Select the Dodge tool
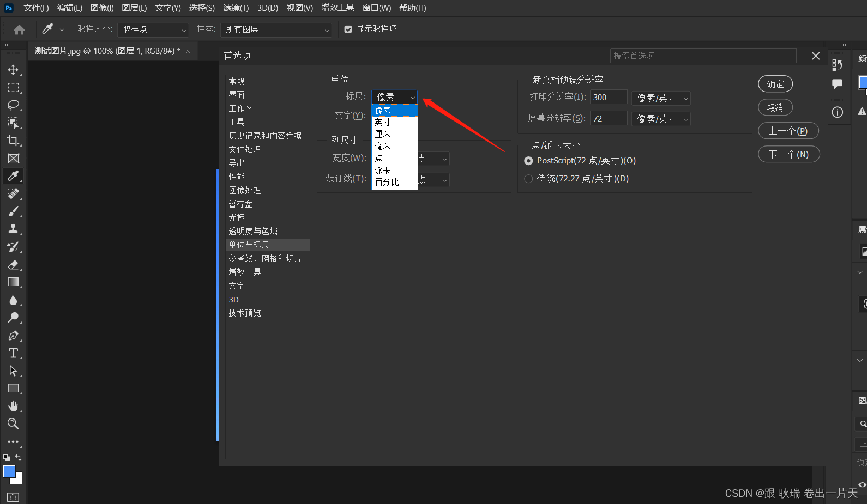Viewport: 867px width, 504px height. tap(13, 317)
